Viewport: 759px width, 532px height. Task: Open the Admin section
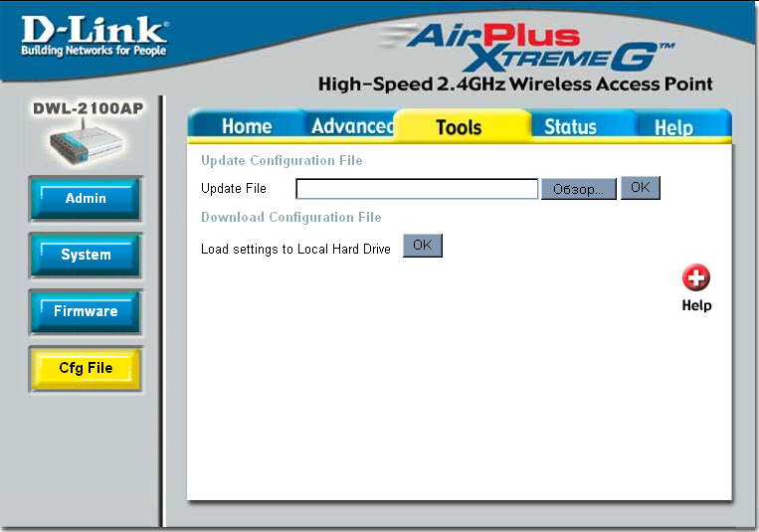tap(86, 199)
